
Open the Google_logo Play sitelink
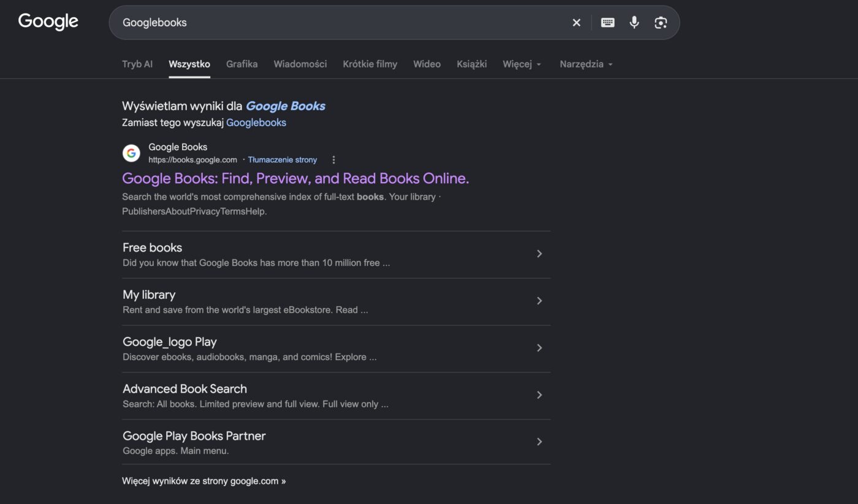click(170, 342)
